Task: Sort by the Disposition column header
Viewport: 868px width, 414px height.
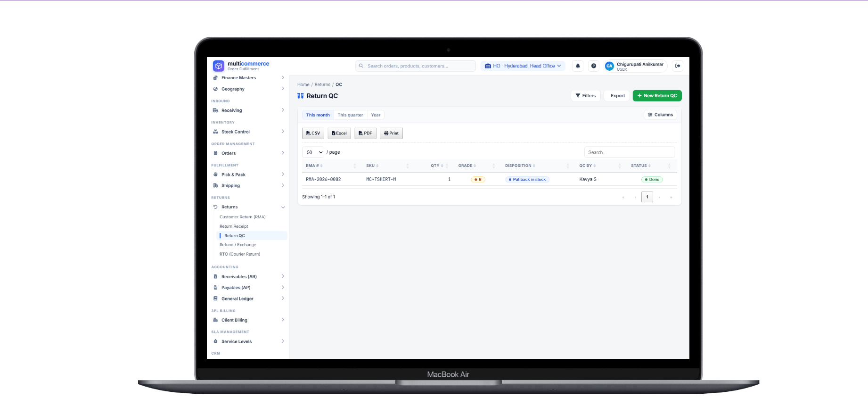Action: pyautogui.click(x=520, y=166)
